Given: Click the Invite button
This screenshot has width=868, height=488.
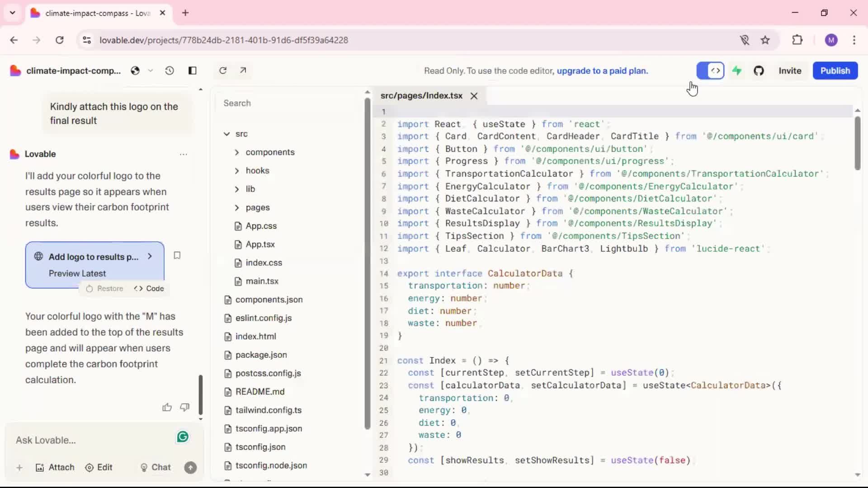Looking at the screenshot, I should [790, 70].
